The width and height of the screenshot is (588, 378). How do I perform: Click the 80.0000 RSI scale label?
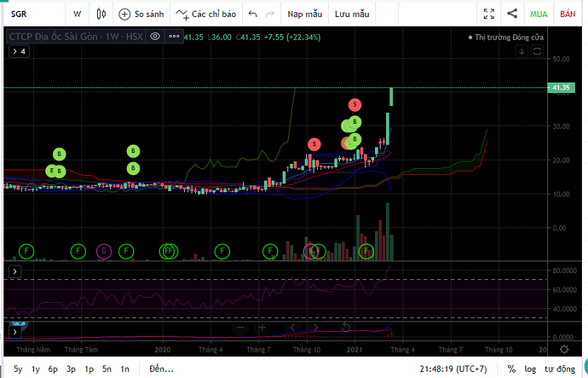coord(564,270)
